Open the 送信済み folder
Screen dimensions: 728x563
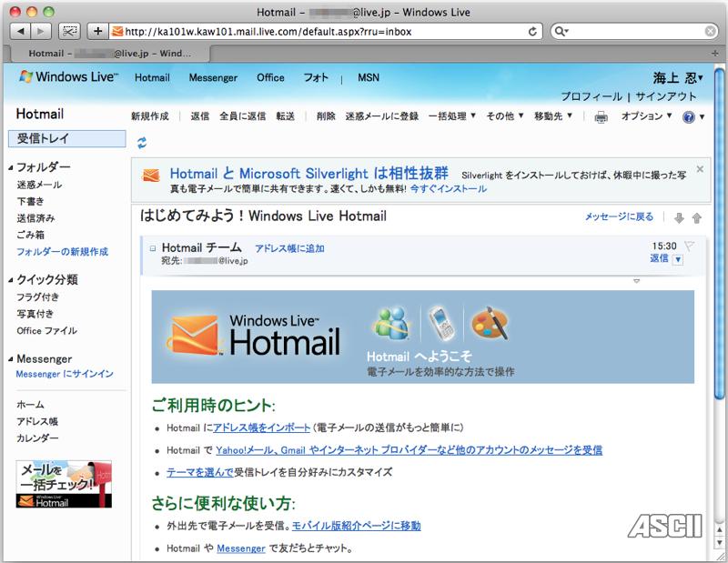click(35, 218)
